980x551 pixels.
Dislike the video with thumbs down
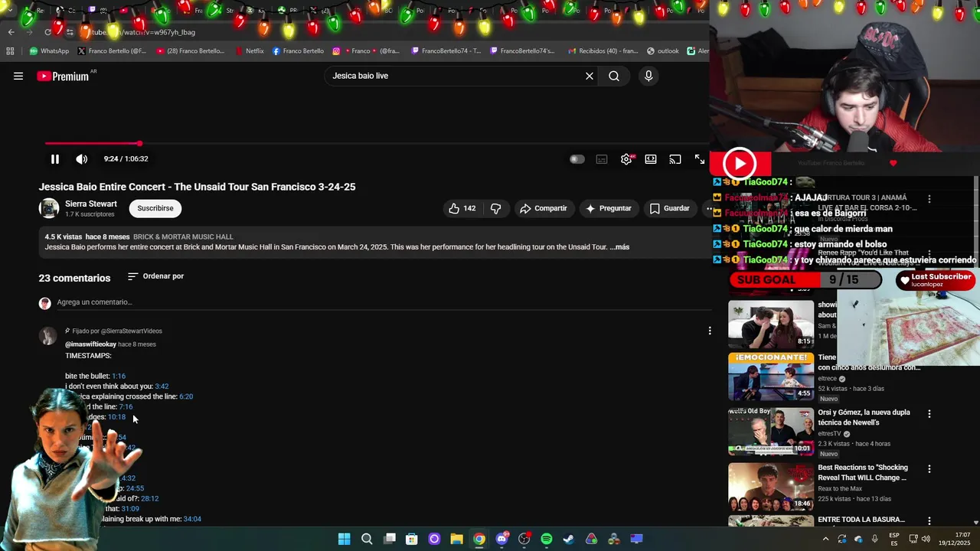pos(495,208)
